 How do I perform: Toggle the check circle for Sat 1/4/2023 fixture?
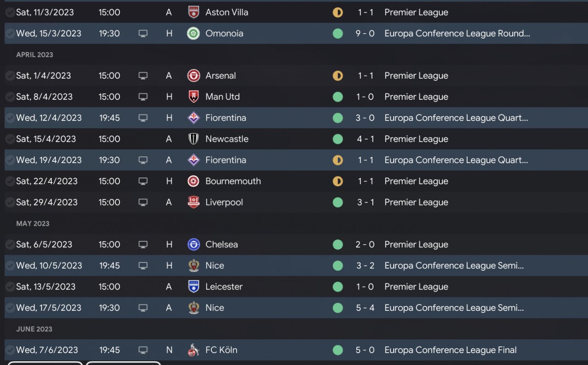tap(10, 76)
